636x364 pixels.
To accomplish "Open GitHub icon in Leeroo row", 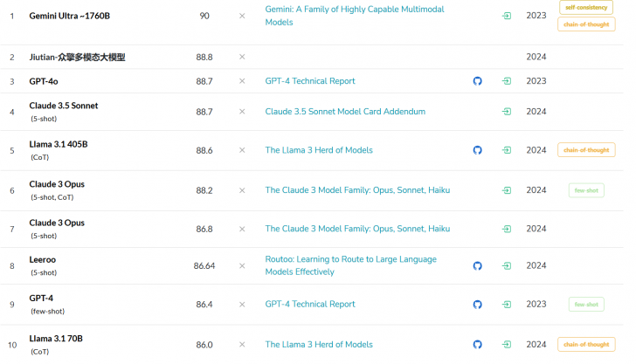I will (477, 265).
